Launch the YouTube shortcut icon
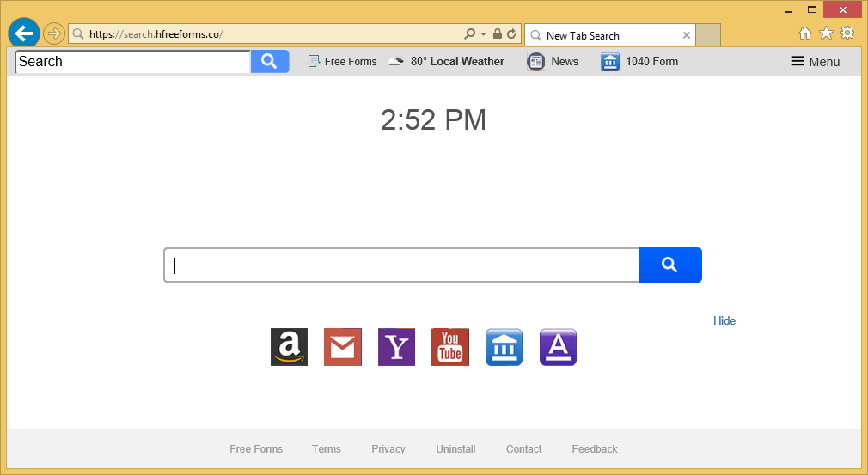868x475 pixels. coord(450,347)
